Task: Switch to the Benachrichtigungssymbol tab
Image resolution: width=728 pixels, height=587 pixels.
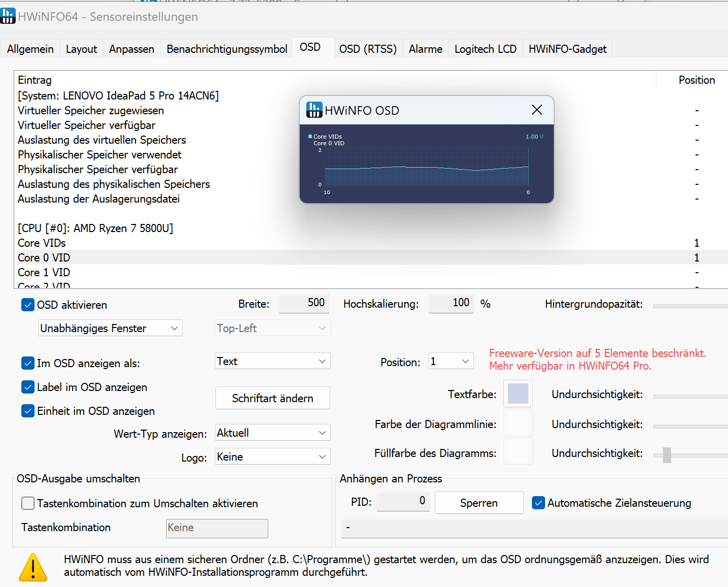Action: coord(227,49)
